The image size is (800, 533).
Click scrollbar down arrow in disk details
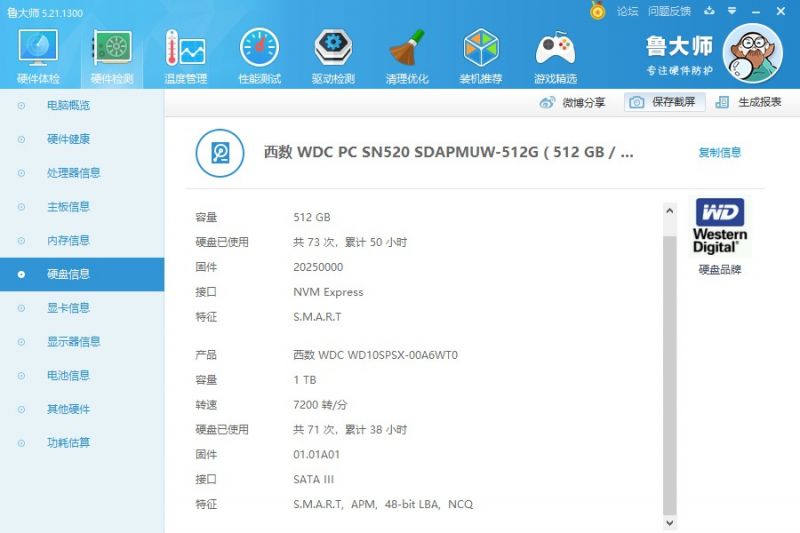(670, 523)
